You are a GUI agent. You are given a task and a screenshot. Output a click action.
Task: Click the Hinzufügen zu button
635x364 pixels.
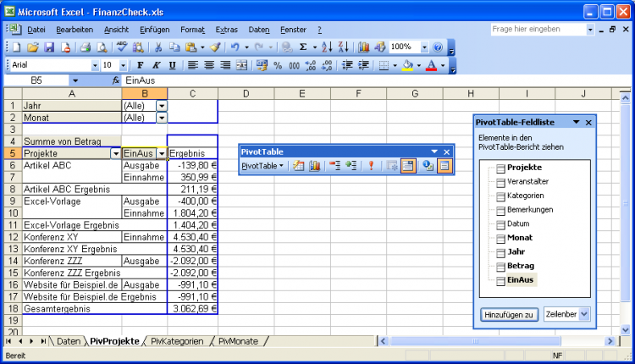coord(509,314)
